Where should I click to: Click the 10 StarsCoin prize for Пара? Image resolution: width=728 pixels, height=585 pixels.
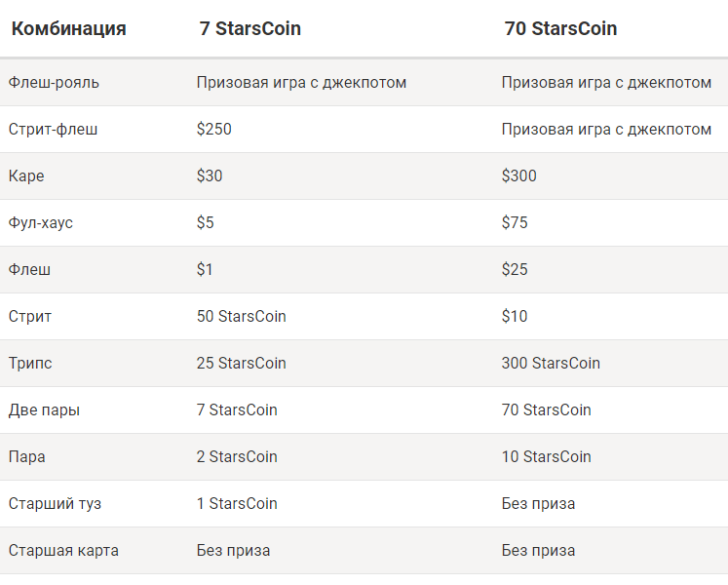coord(547,456)
